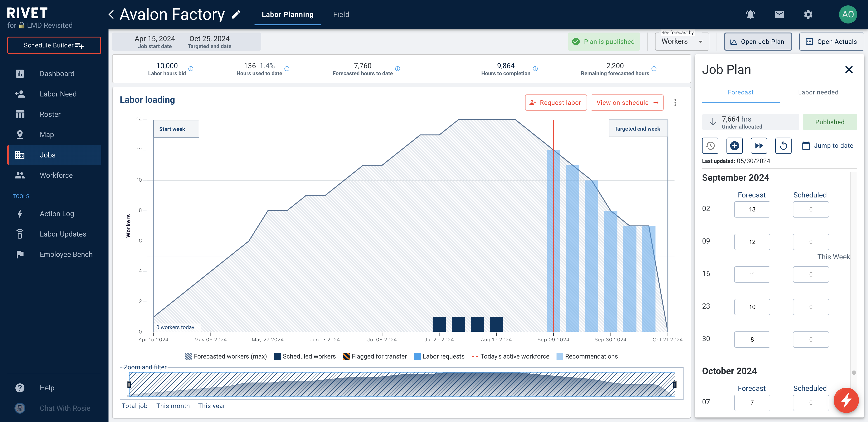Toggle Recommendations legend item

(x=587, y=356)
